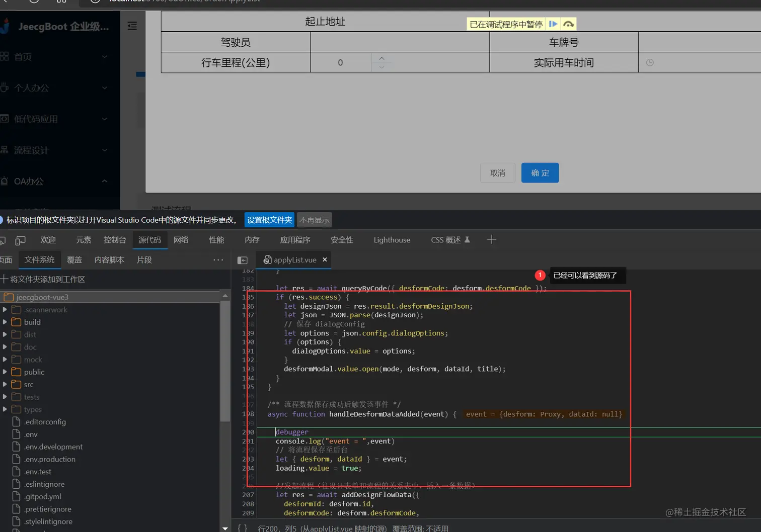Click the 取消 cancel button
The width and height of the screenshot is (761, 532).
pyautogui.click(x=498, y=173)
